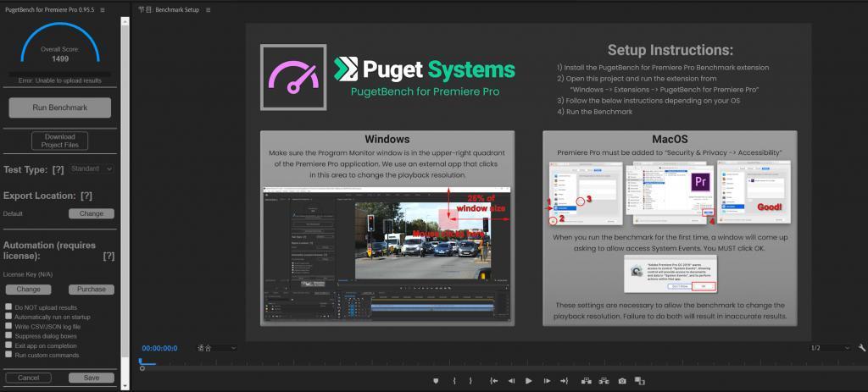Image resolution: width=868 pixels, height=392 pixels.
Task: Start playback with the Play button
Action: 529,381
